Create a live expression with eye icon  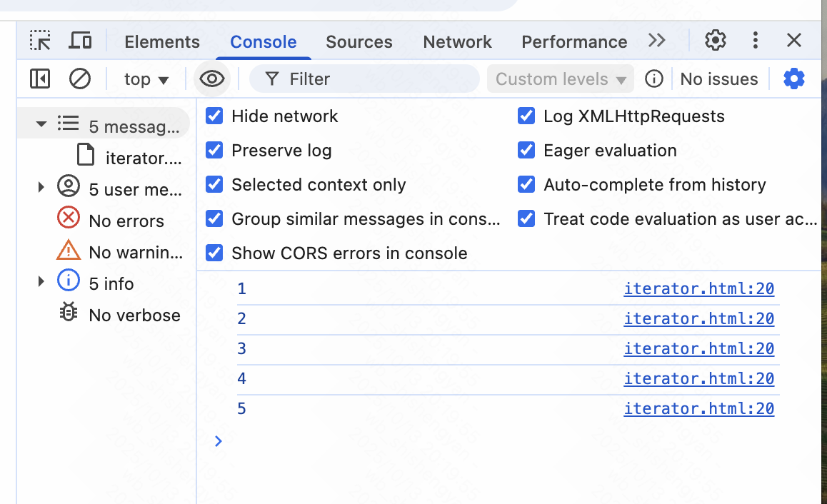pos(212,79)
